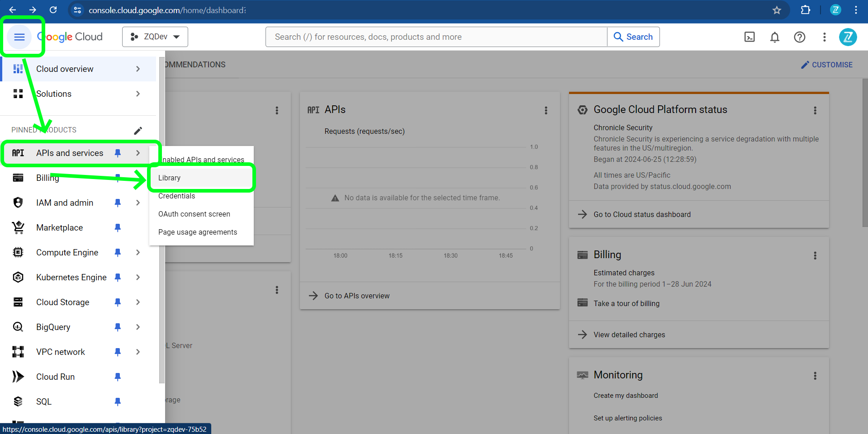Click the BigQuery icon
The width and height of the screenshot is (868, 434).
[x=18, y=327]
